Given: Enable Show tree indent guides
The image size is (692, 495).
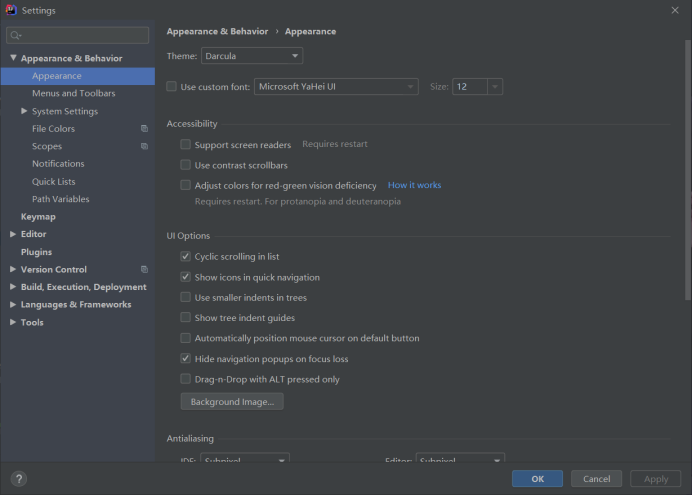Looking at the screenshot, I should click(186, 317).
